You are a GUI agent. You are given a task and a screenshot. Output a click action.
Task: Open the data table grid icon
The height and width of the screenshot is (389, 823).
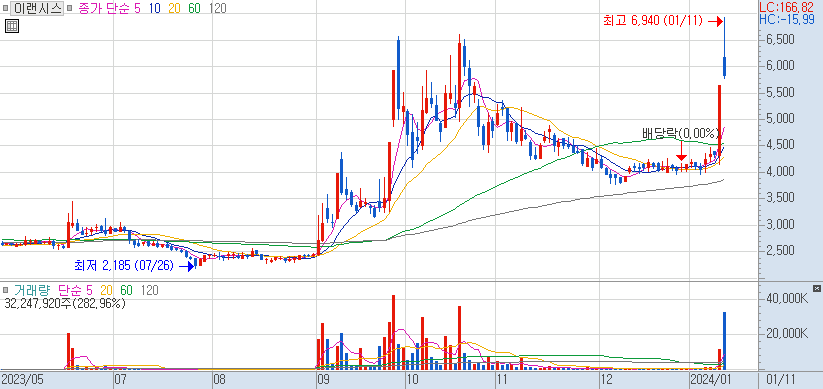(x=12, y=26)
